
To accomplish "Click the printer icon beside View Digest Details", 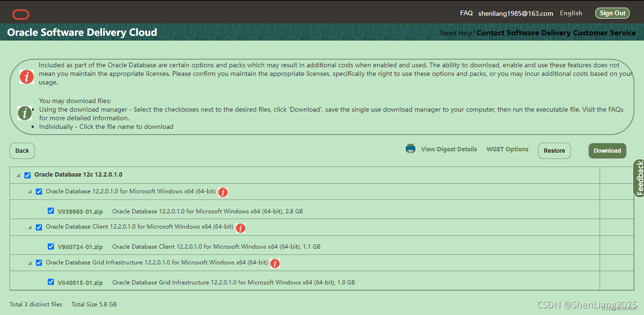I will (411, 149).
